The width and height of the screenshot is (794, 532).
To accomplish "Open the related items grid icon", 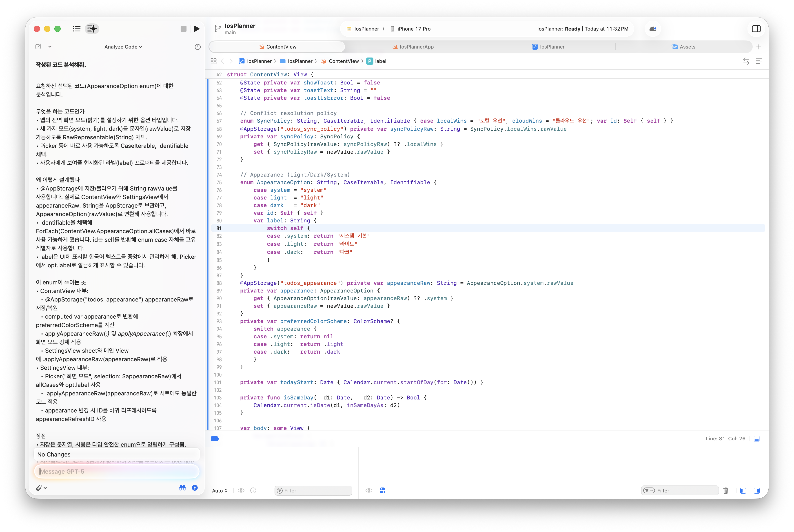I will click(213, 61).
